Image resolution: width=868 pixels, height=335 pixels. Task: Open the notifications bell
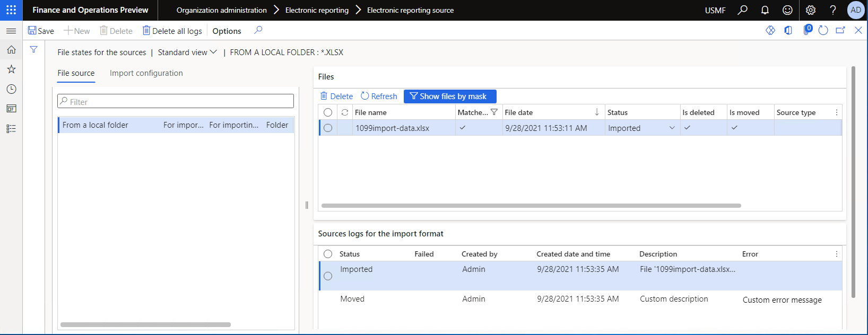[x=765, y=10]
